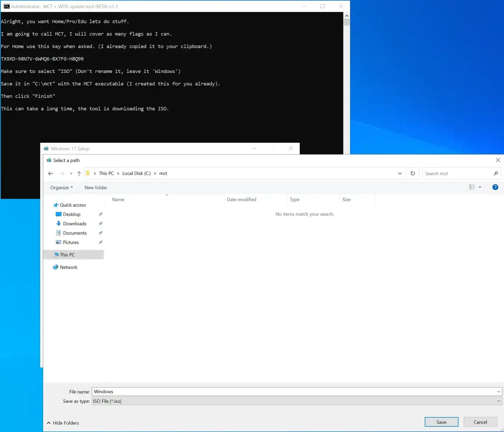Click the Cancel button
504x432 pixels.
coord(480,422)
